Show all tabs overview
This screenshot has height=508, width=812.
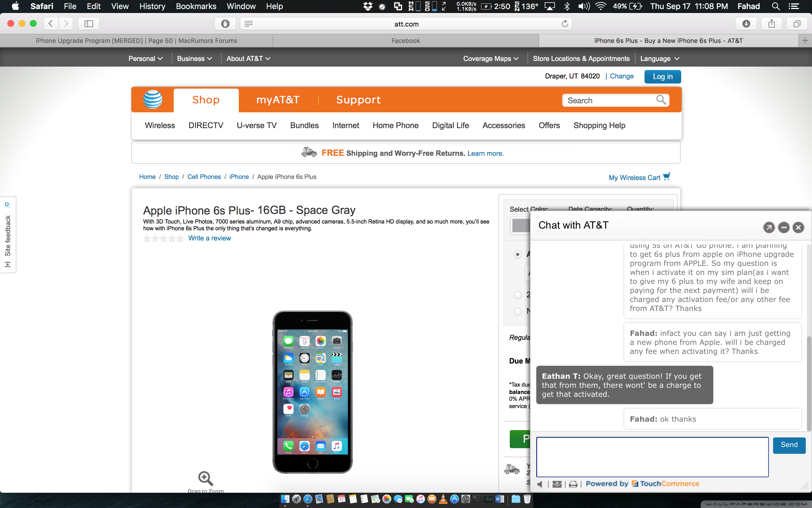[x=797, y=23]
